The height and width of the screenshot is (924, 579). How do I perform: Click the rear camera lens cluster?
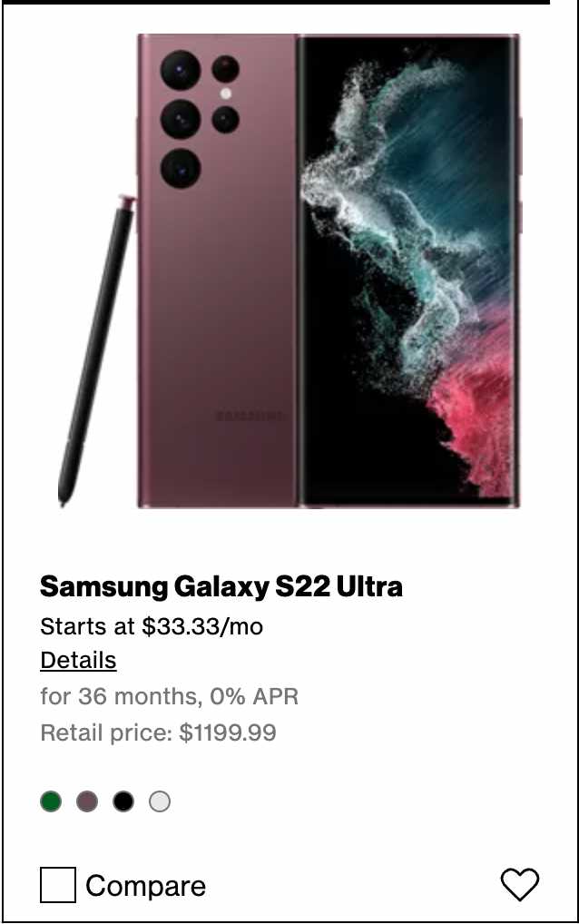pyautogui.click(x=199, y=119)
